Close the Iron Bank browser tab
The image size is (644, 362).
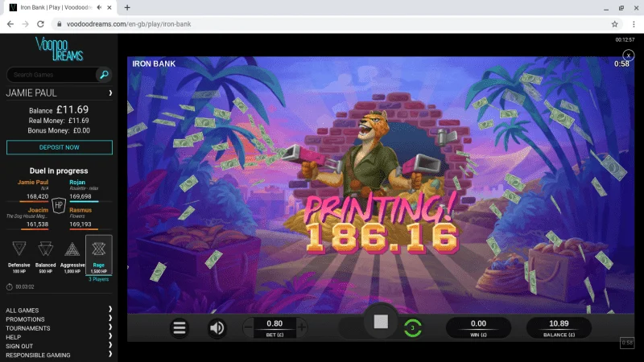click(x=109, y=7)
